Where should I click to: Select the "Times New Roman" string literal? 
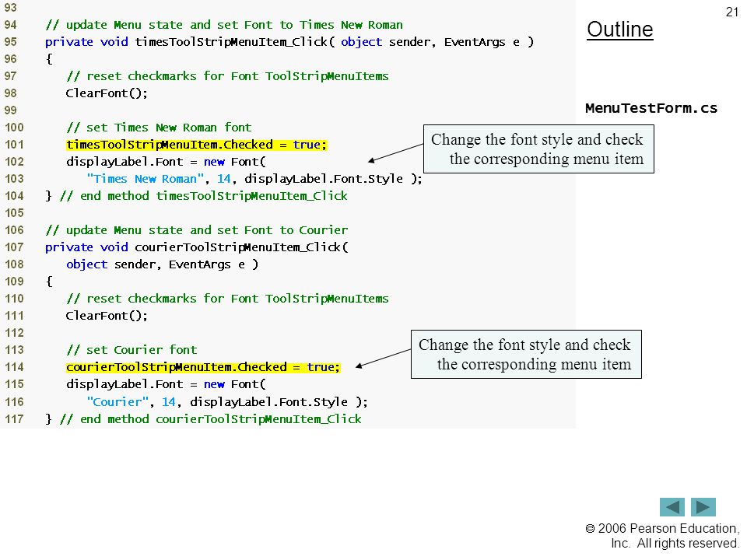[x=146, y=179]
